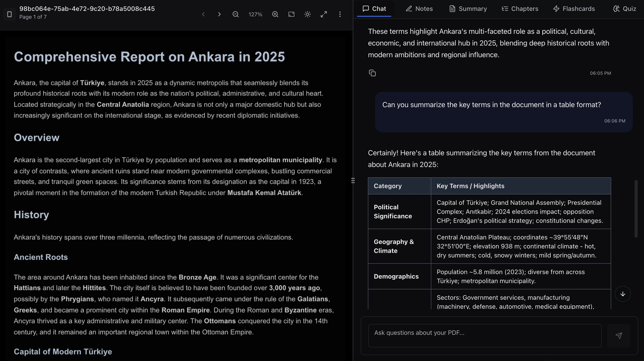Click the fit-to-page icon
The image size is (644, 361).
[291, 15]
